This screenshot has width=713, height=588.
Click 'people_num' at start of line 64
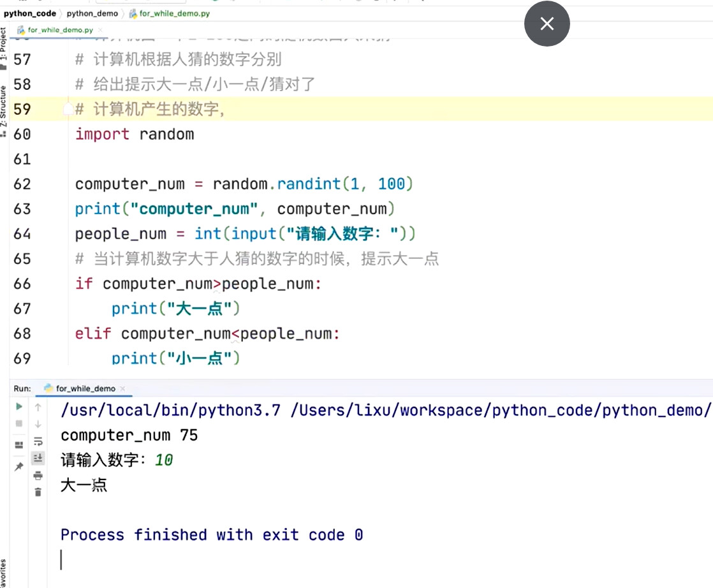121,234
